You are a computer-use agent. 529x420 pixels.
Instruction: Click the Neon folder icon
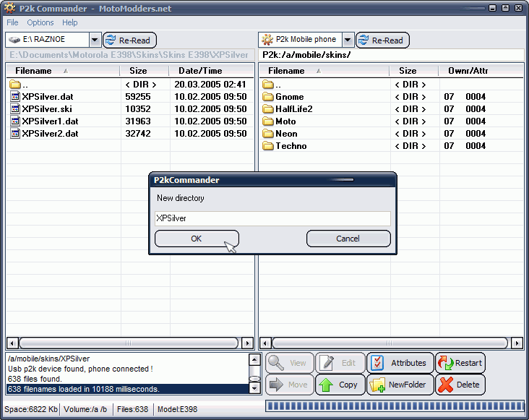pyautogui.click(x=268, y=134)
